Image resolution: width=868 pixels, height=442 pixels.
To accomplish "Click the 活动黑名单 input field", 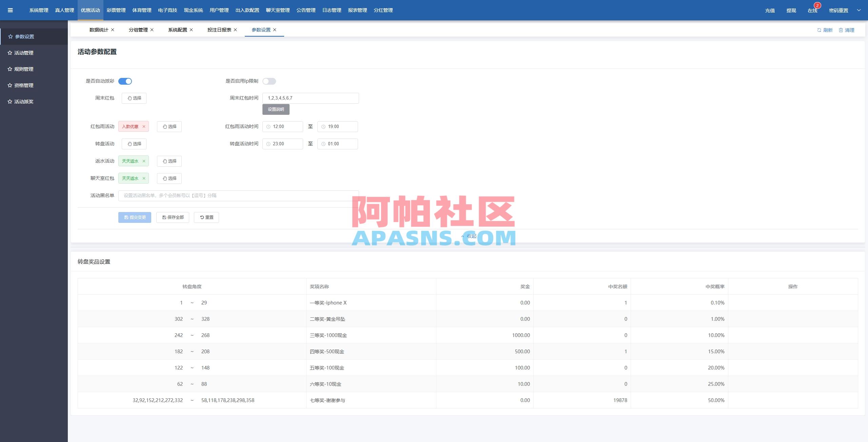I will [237, 195].
